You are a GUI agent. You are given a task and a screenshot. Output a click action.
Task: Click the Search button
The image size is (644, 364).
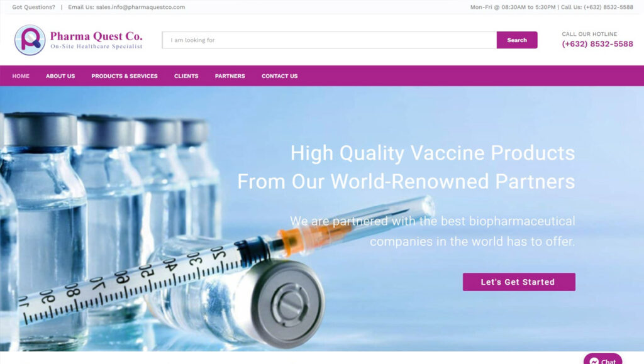[517, 40]
